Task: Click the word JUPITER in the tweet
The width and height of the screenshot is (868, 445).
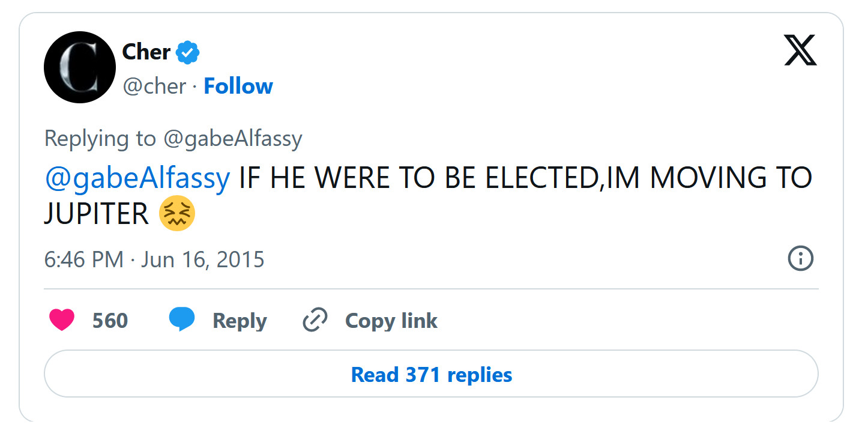Action: 96,215
